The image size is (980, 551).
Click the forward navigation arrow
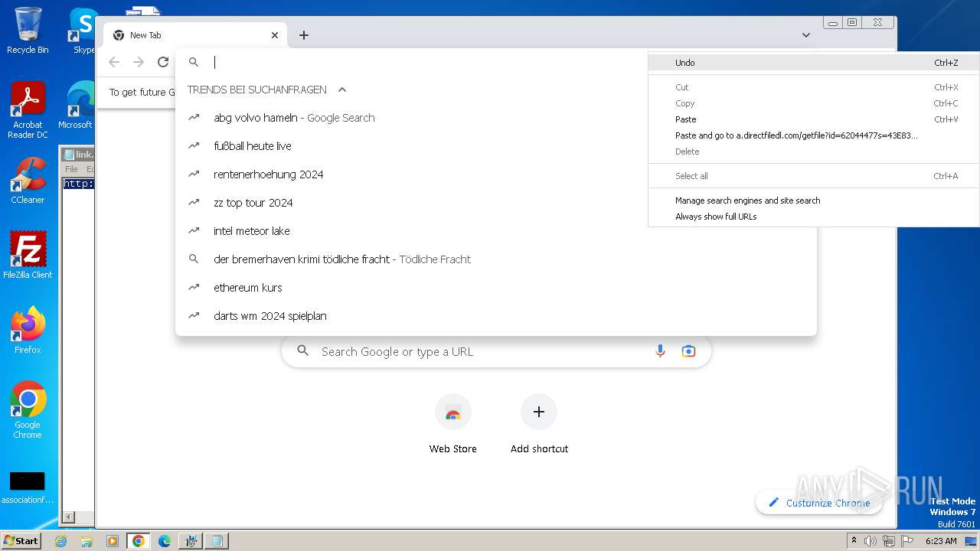click(139, 62)
